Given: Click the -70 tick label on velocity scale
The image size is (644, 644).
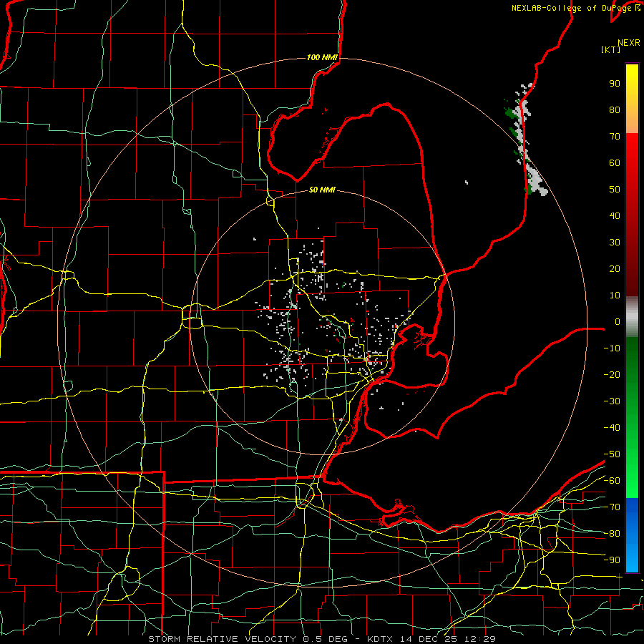Looking at the screenshot, I should (612, 507).
